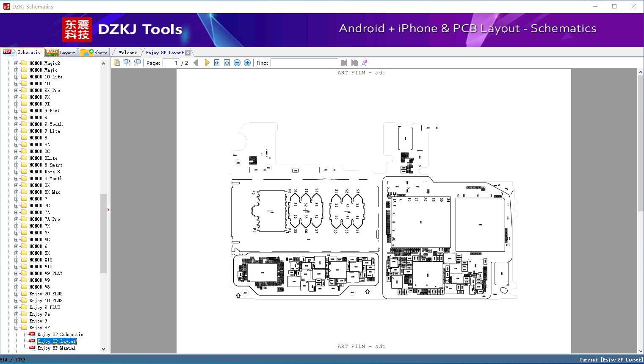Click the DZKJ red logo in banner
Viewport: 644px width, 364px height.
coord(77,30)
